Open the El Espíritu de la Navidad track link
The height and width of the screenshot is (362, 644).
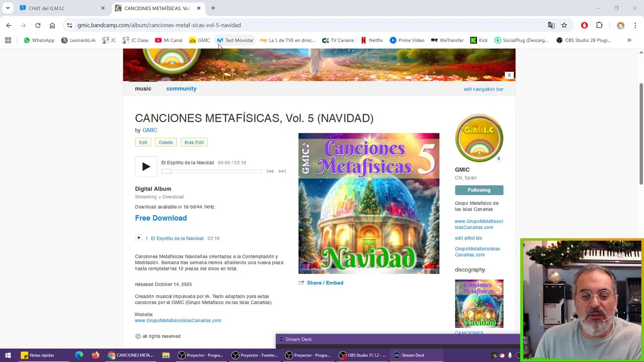pos(177,238)
